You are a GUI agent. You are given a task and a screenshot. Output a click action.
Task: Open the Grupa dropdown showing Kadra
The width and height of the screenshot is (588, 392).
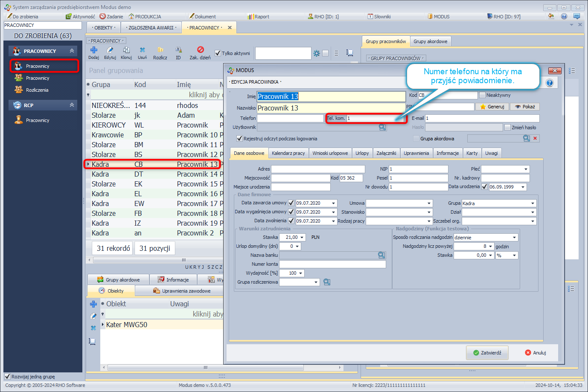point(533,203)
